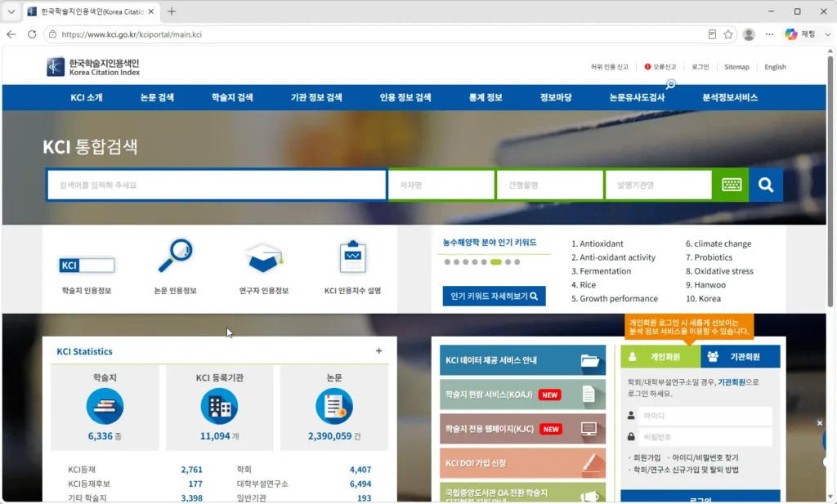Viewport: 837px width, 504px height.
Task: Select first keyword carousel dot
Action: point(447,262)
